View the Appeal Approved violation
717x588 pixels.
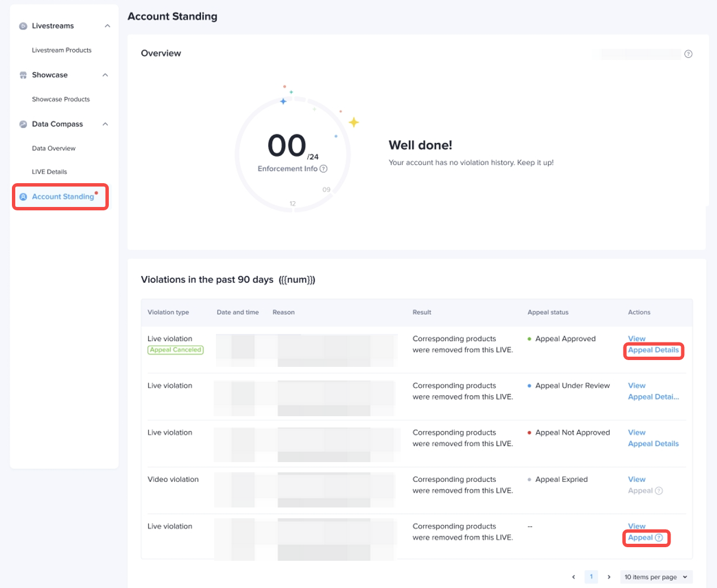[637, 339]
